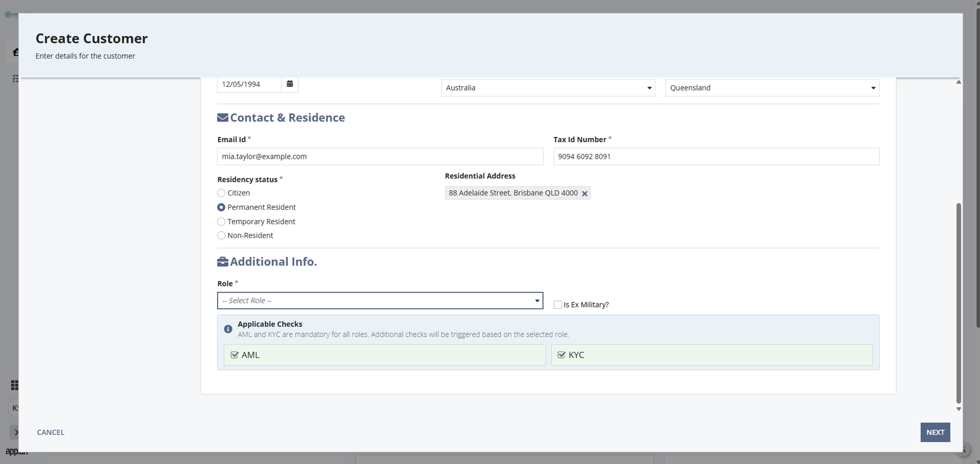This screenshot has width=980, height=464.
Task: Expand the sidebar with the chevron arrow
Action: tap(16, 432)
